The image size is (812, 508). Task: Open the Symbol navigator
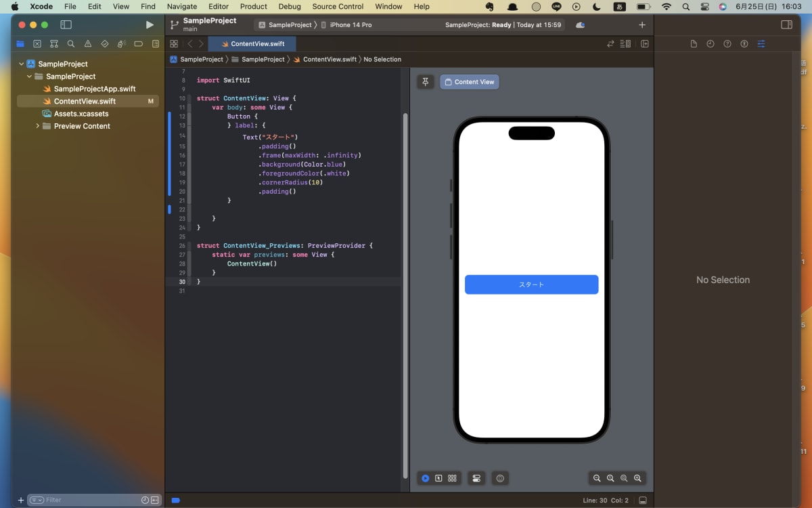click(54, 43)
